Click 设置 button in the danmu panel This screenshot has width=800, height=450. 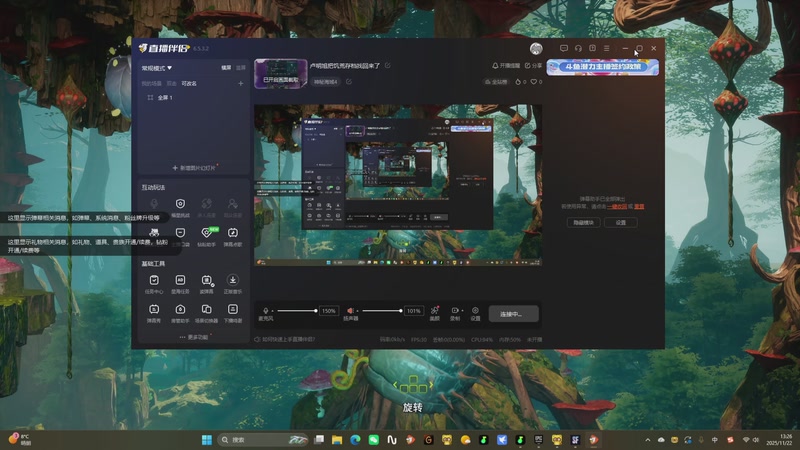(620, 222)
